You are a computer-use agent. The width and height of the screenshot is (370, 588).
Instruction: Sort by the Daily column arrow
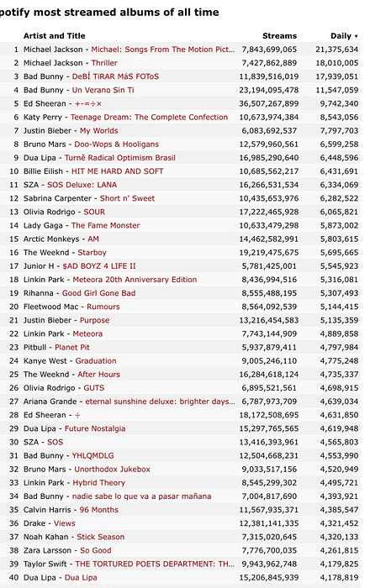click(356, 36)
